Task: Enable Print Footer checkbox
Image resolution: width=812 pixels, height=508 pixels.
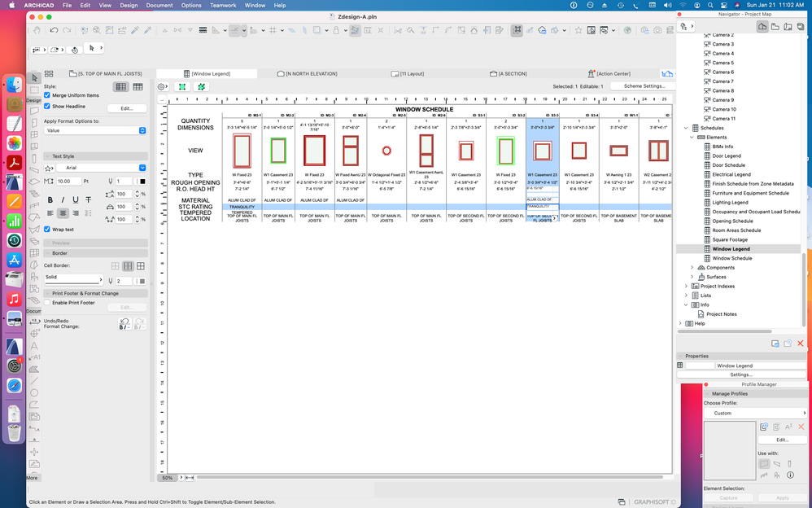Action: pos(47,303)
